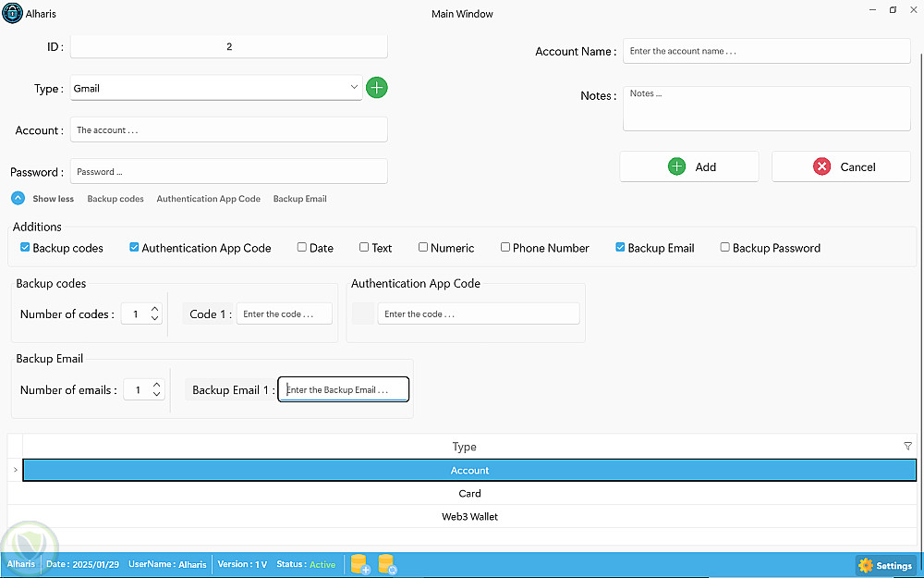
Task: Enable the Text checkbox
Action: coord(363,248)
